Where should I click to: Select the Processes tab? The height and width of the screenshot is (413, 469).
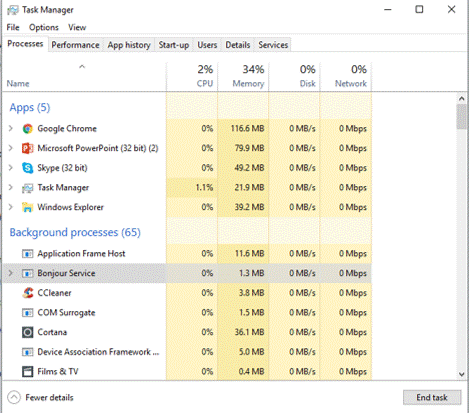[x=25, y=44]
